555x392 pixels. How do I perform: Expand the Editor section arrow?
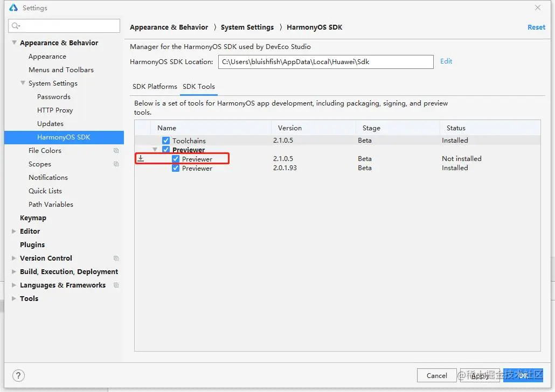pyautogui.click(x=14, y=231)
